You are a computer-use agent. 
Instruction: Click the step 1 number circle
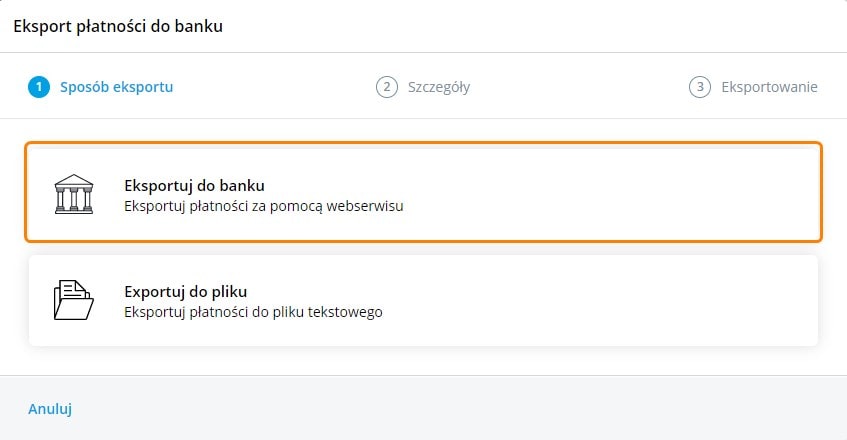coord(38,87)
